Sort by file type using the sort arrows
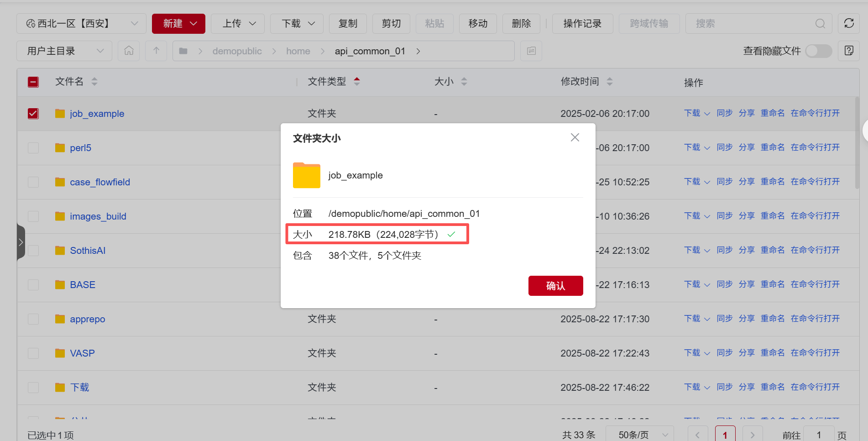This screenshot has height=441, width=868. [x=357, y=82]
